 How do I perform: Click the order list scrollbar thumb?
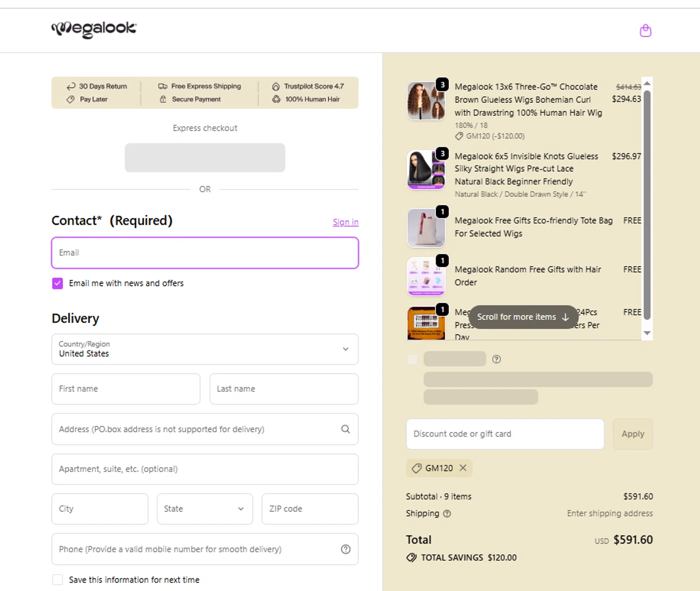[x=647, y=204]
